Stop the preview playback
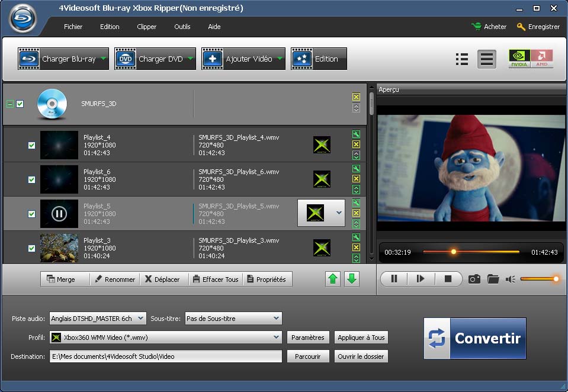568x392 pixels. [x=448, y=279]
